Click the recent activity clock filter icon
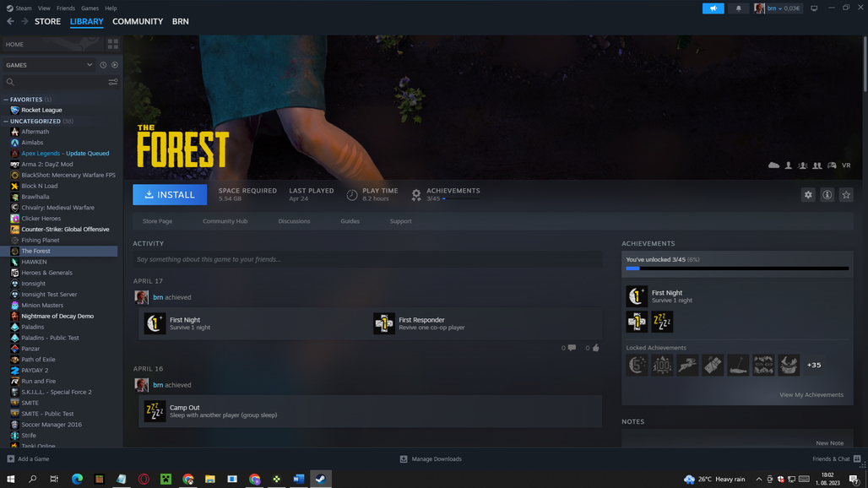 (x=103, y=65)
